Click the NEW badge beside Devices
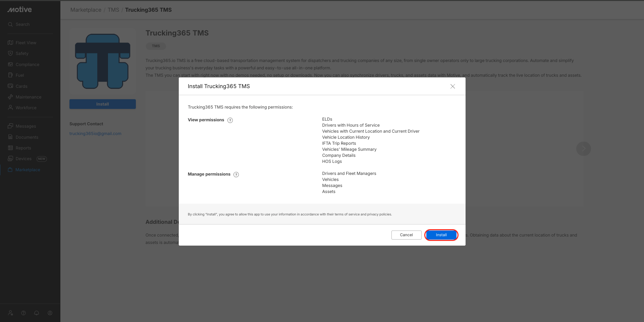 pyautogui.click(x=42, y=159)
